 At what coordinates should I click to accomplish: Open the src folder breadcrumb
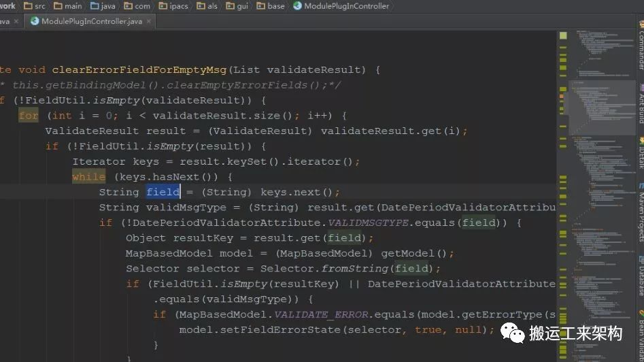tap(35, 5)
